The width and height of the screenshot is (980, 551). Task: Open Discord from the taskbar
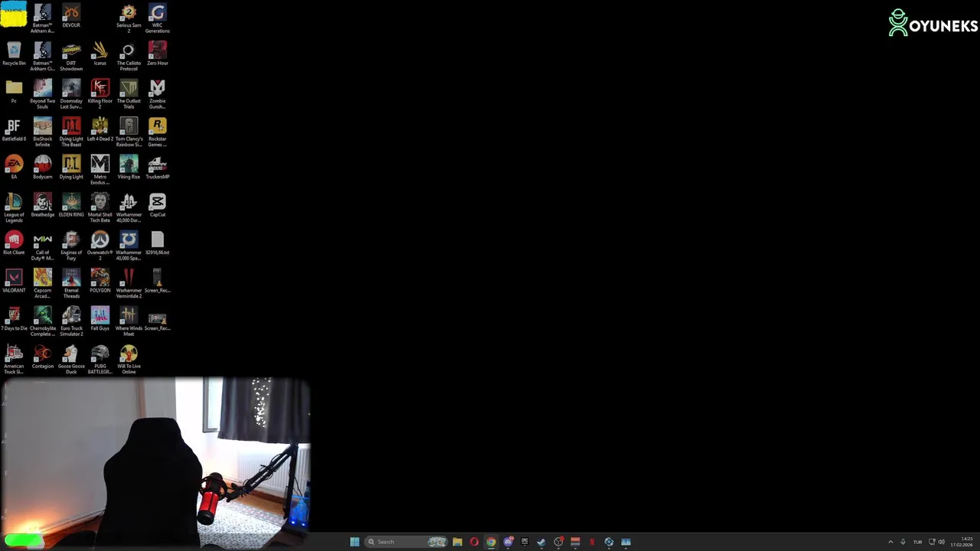tap(508, 542)
